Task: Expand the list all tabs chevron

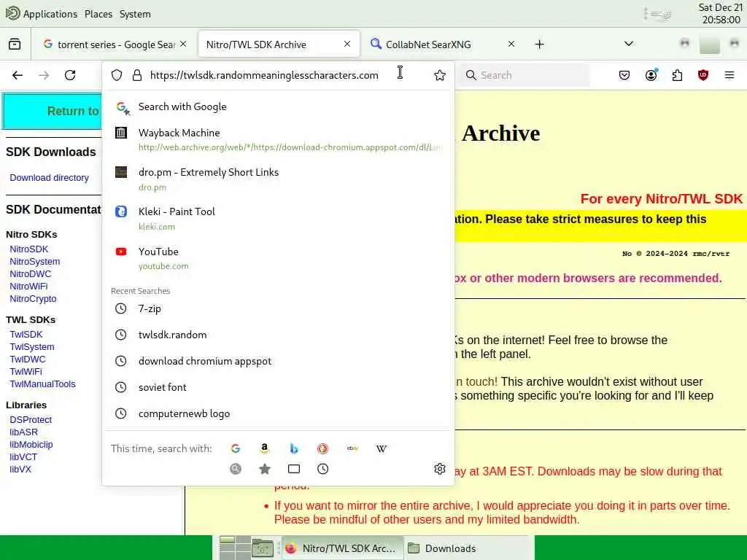Action: click(x=629, y=44)
